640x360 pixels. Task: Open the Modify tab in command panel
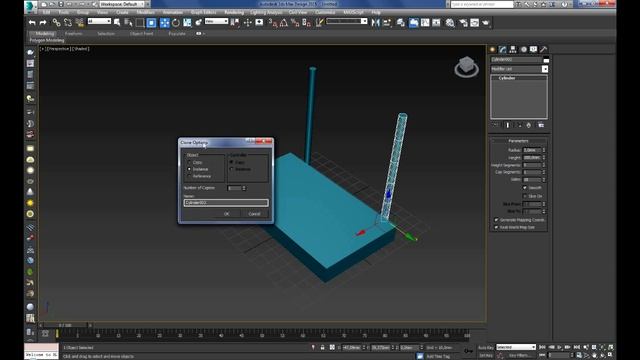click(x=502, y=49)
